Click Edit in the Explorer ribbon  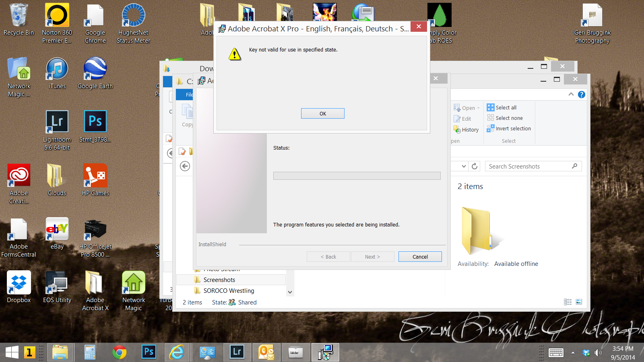coord(462,119)
